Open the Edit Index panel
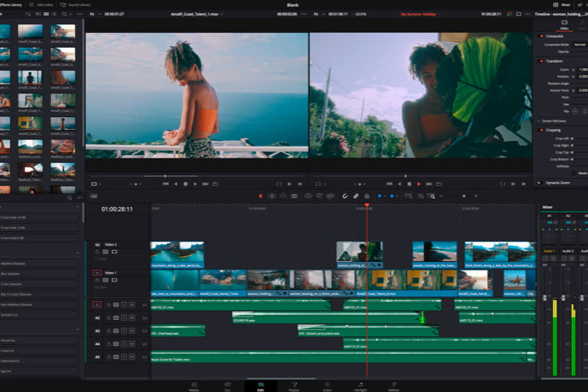 tap(41, 5)
